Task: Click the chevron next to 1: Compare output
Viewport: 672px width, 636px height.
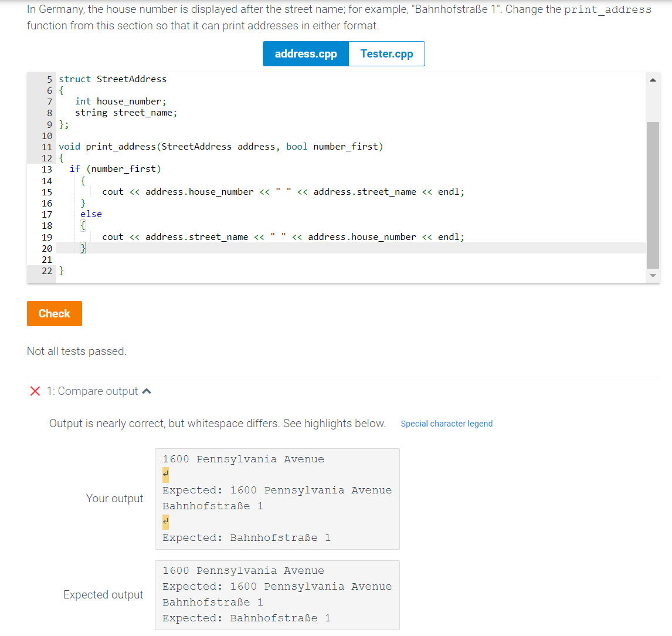Action: coord(147,391)
